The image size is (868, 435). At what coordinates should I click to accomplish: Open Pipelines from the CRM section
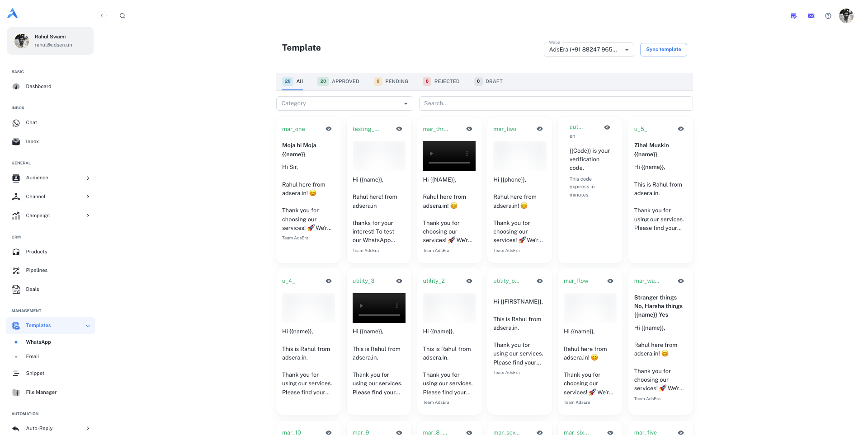(x=37, y=270)
